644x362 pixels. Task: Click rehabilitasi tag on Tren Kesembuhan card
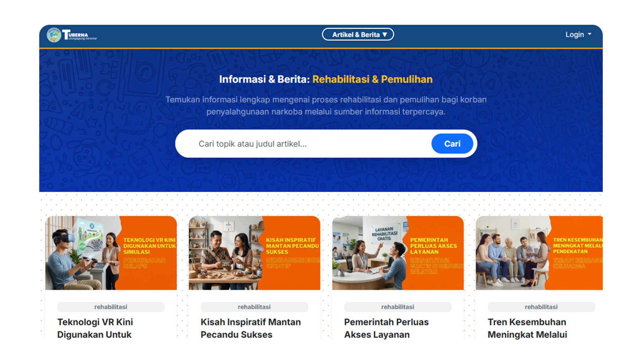(541, 307)
